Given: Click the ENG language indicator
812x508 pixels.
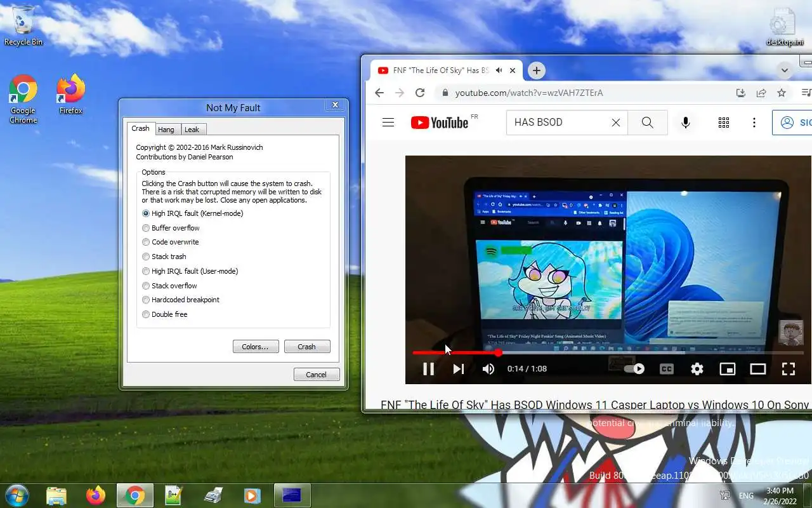Looking at the screenshot, I should pyautogui.click(x=746, y=496).
